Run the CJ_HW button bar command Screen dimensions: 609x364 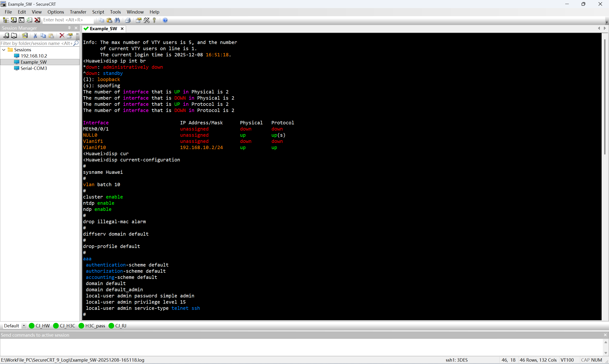coord(39,326)
